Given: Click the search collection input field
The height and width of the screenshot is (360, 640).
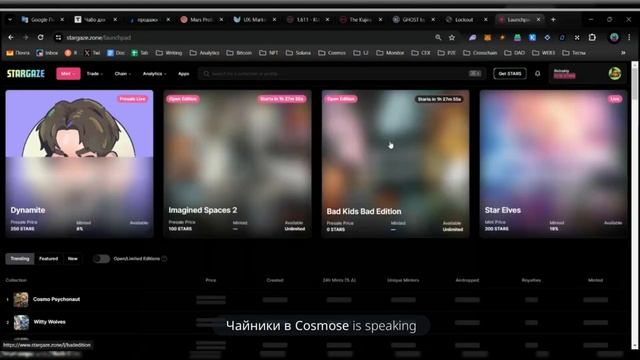Looking at the screenshot, I should click(342, 73).
